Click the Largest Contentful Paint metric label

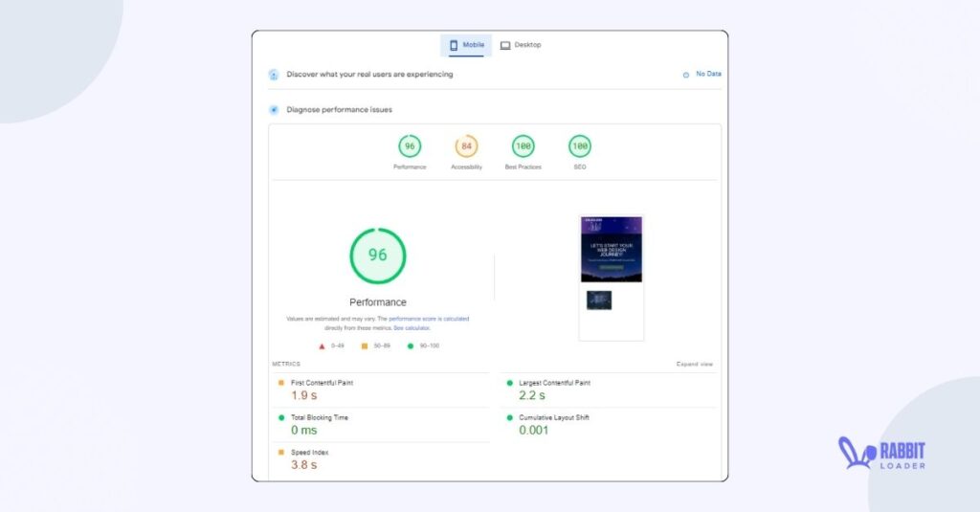(554, 383)
